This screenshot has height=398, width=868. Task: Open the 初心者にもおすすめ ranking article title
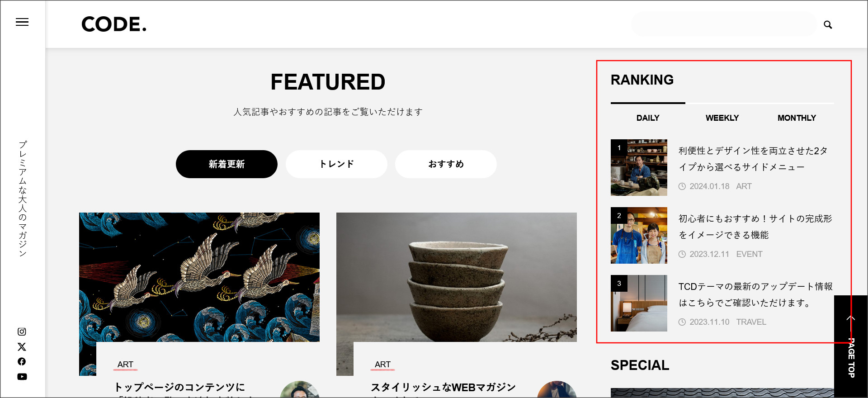click(x=755, y=227)
